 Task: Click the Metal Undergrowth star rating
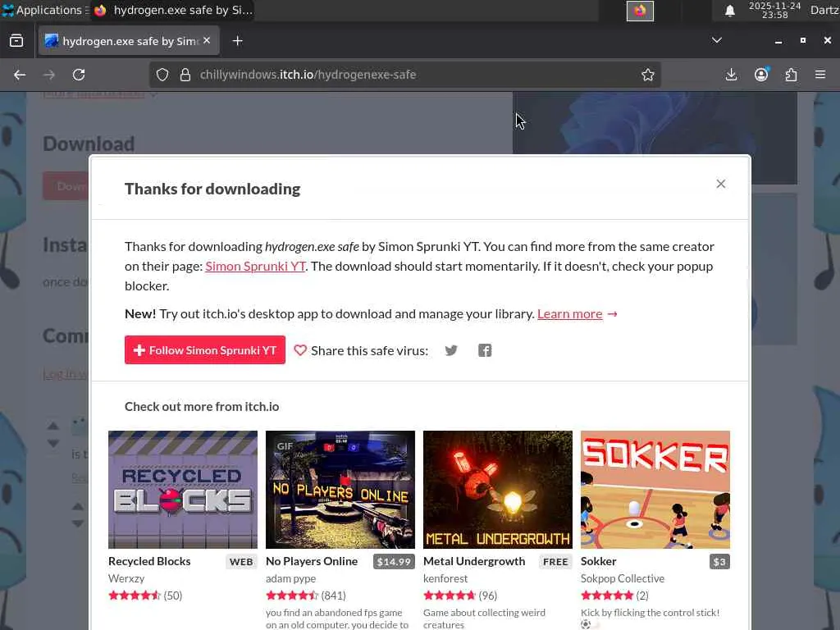pos(450,596)
